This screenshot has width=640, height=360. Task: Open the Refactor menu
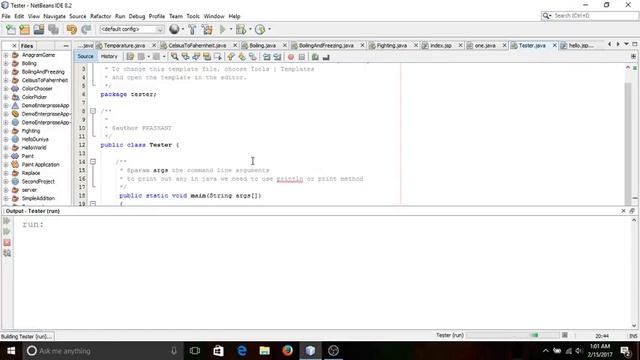[x=100, y=16]
